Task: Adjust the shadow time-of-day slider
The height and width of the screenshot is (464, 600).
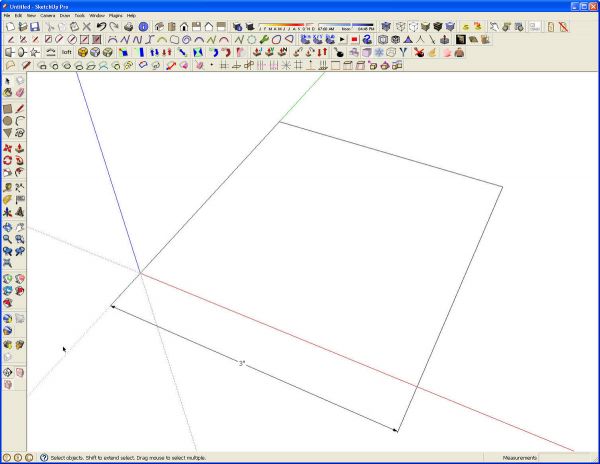Action: coord(346,26)
